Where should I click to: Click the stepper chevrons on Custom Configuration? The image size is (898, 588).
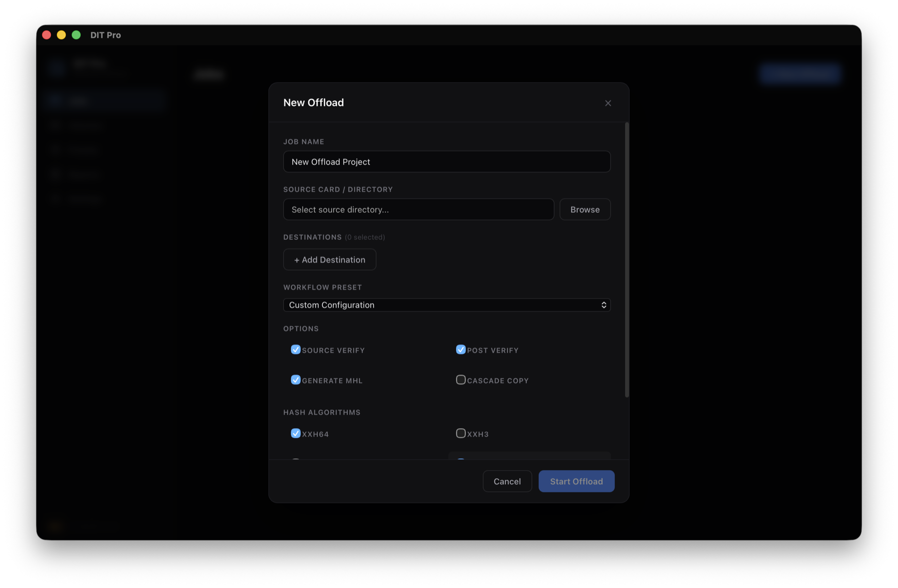pos(604,305)
